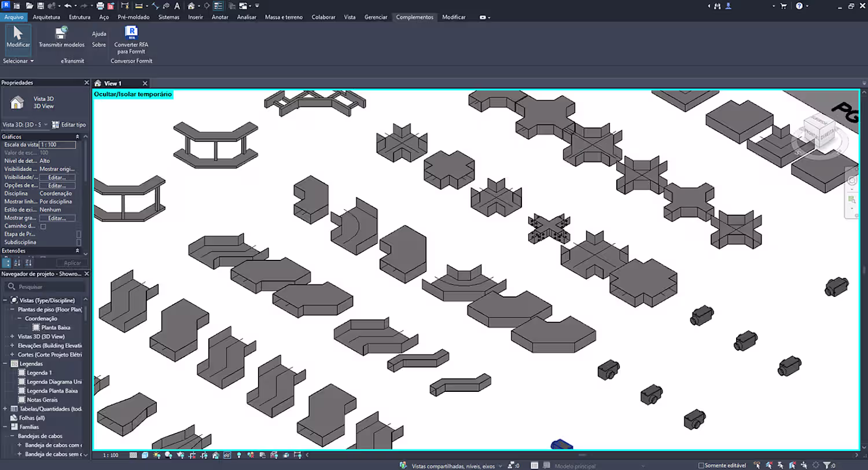This screenshot has height=470, width=868.
Task: Click the Editar tipo button
Action: tap(69, 124)
